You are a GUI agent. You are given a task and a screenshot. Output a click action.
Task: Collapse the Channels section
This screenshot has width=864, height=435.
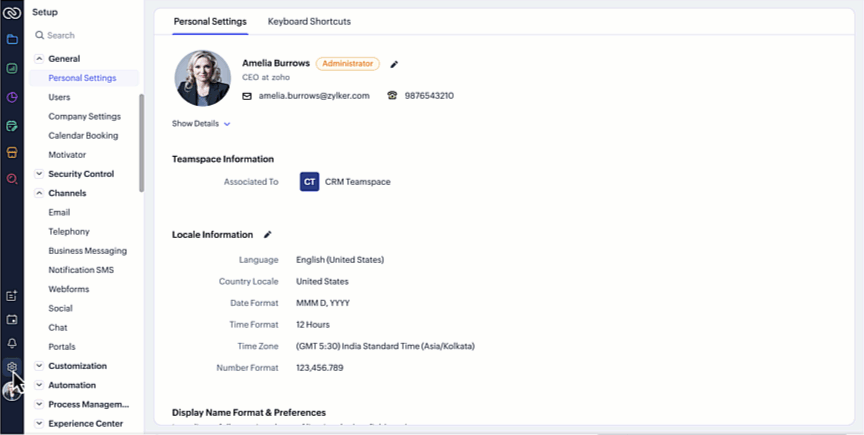coord(39,193)
